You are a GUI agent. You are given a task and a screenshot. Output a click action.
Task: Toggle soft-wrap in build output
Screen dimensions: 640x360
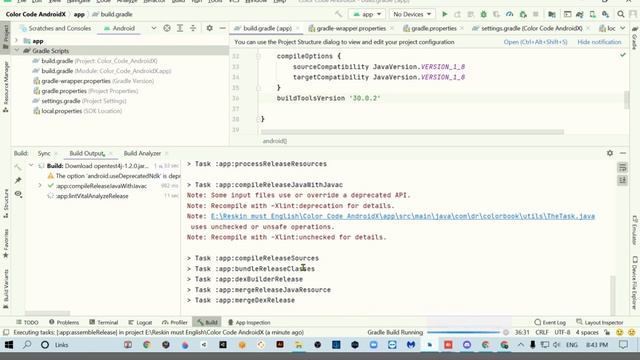pos(622,167)
